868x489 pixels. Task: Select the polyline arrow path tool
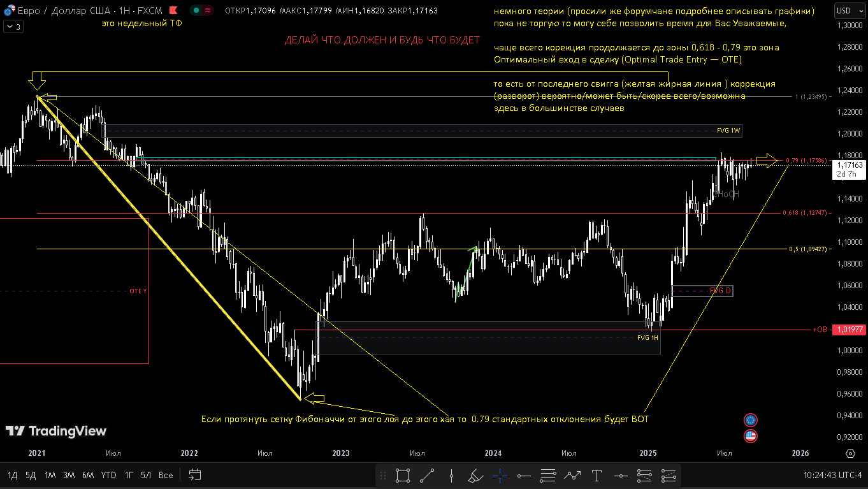coord(572,475)
